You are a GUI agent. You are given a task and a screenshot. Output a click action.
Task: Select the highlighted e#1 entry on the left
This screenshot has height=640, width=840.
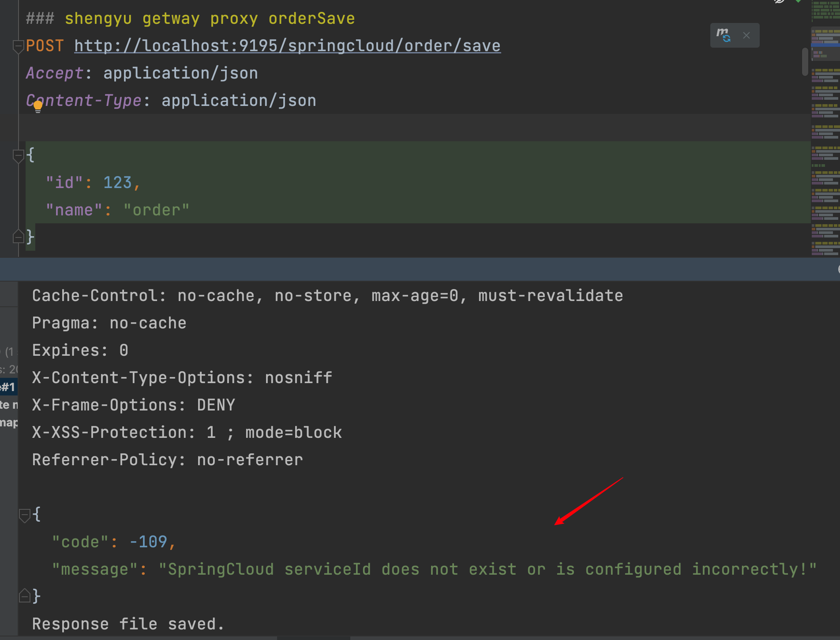click(x=8, y=387)
